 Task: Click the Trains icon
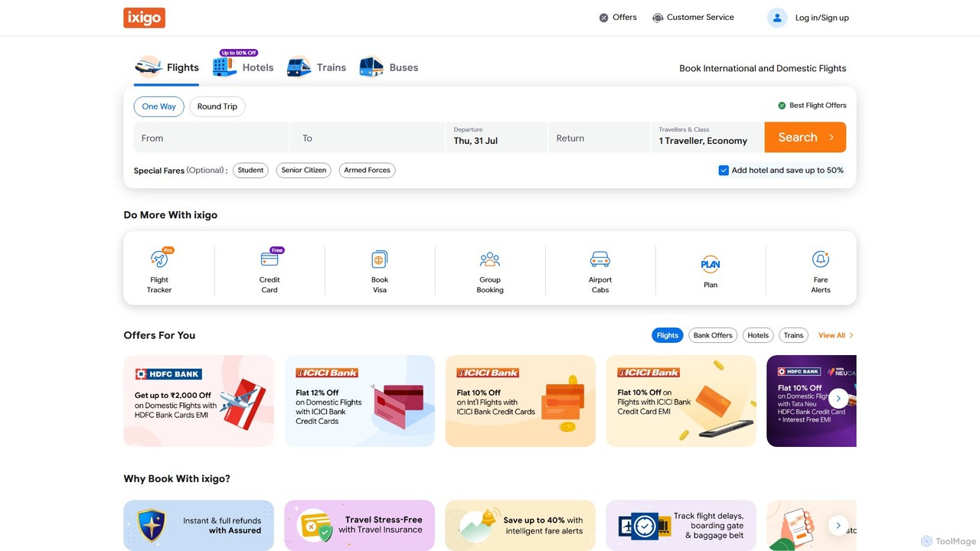(x=299, y=67)
